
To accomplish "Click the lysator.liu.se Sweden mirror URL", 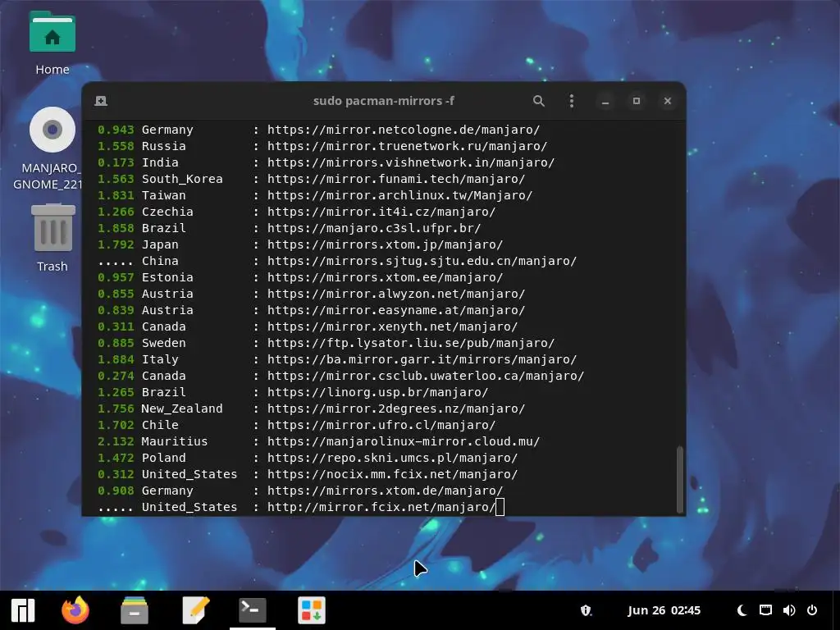I will click(411, 343).
